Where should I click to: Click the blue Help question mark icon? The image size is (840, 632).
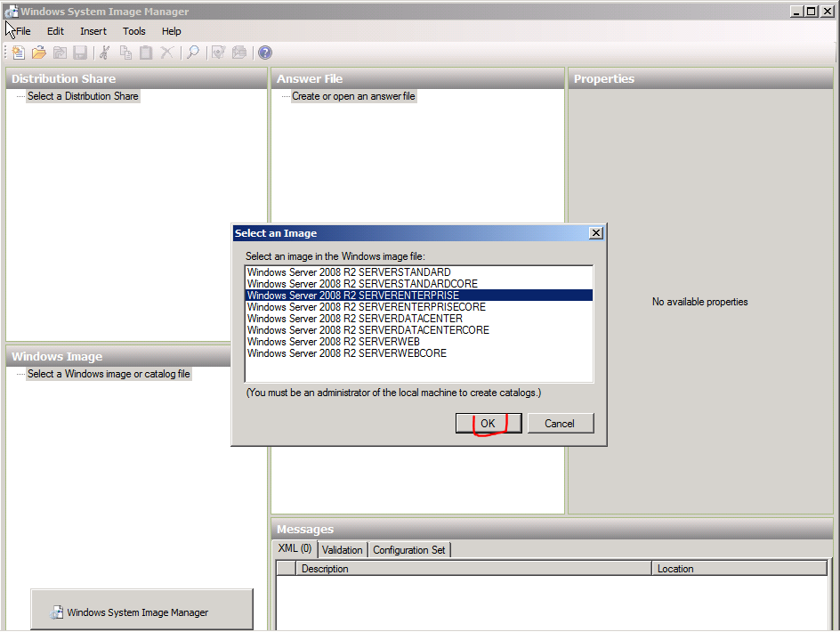(265, 53)
